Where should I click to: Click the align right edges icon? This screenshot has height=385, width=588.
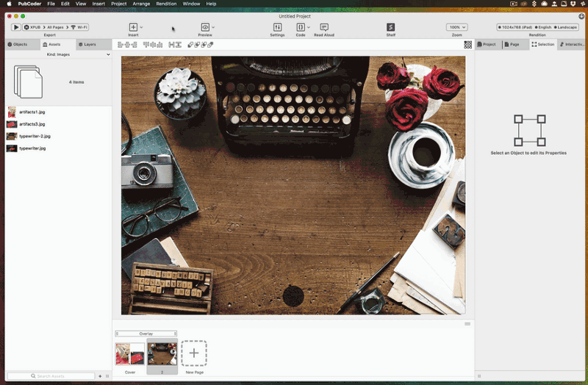[x=135, y=45]
